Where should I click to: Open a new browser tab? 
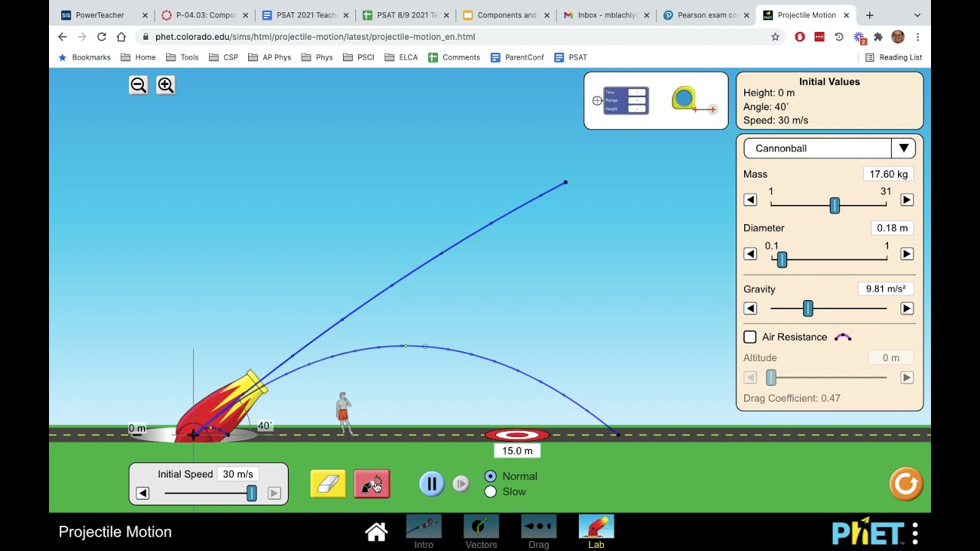[869, 15]
